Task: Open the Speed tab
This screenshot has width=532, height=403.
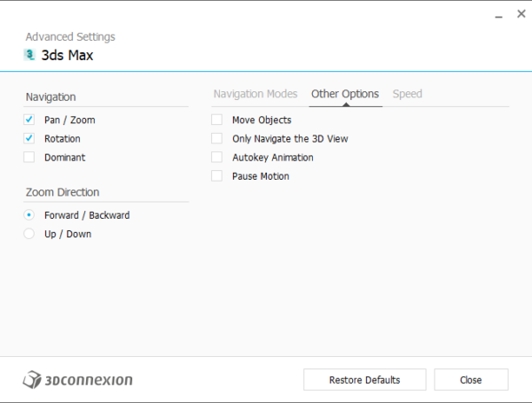Action: 407,94
